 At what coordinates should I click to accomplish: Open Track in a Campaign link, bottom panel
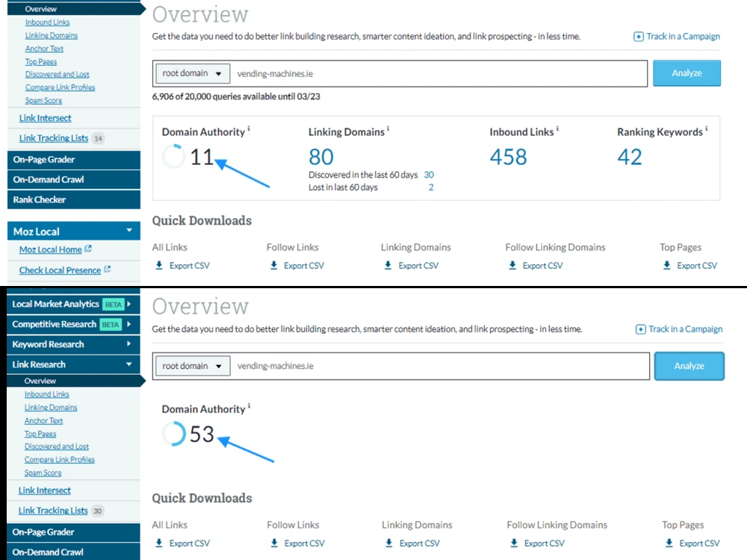coord(685,329)
